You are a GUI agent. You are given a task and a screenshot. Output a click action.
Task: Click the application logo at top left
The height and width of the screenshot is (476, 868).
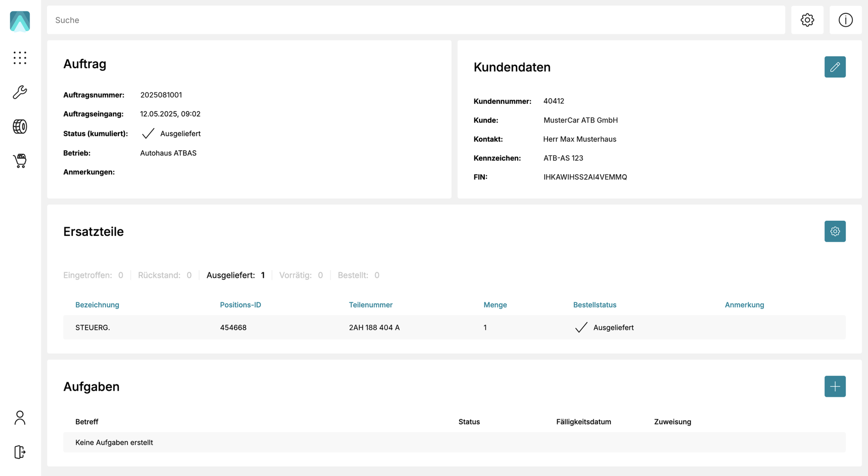[19, 21]
